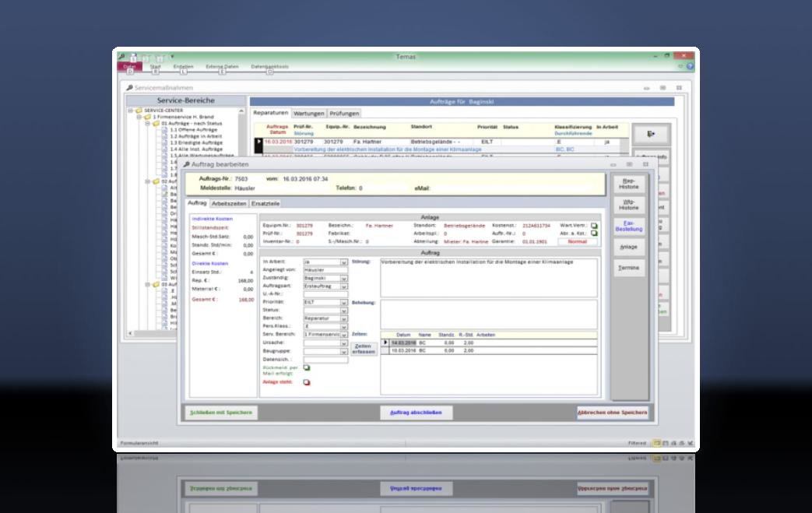The image size is (812, 513).
Task: Open the Priorität dropdown showing EILT
Action: [344, 302]
